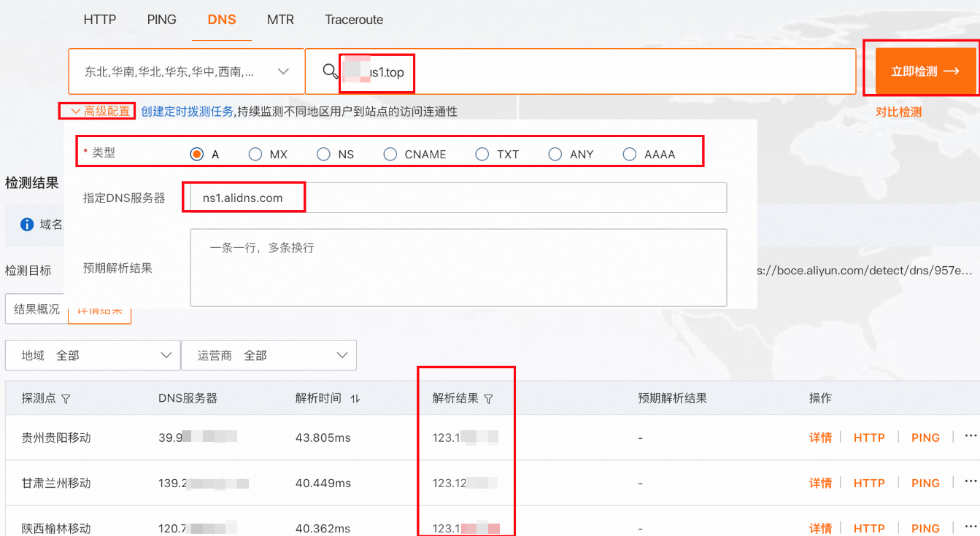
Task: Switch to the Traceroute tab
Action: (x=354, y=20)
